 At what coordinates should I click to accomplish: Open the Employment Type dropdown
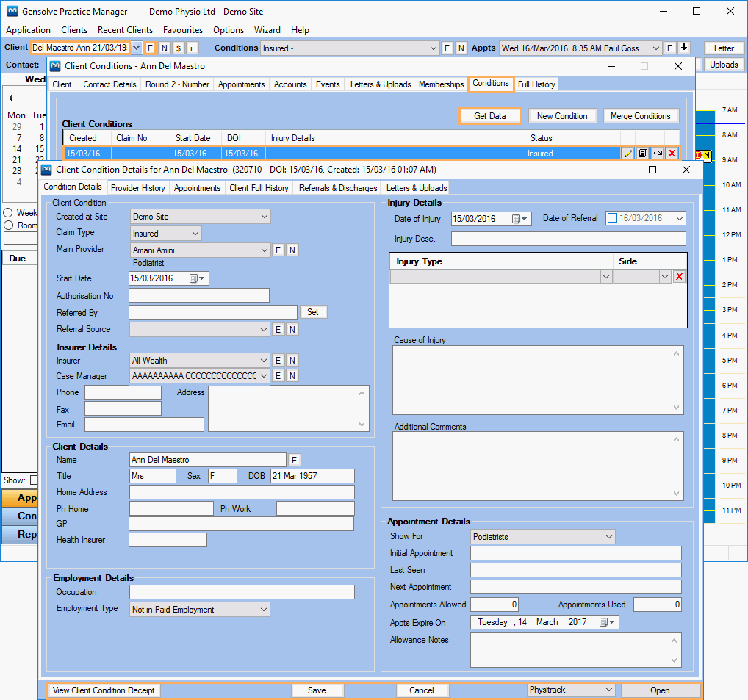click(200, 610)
